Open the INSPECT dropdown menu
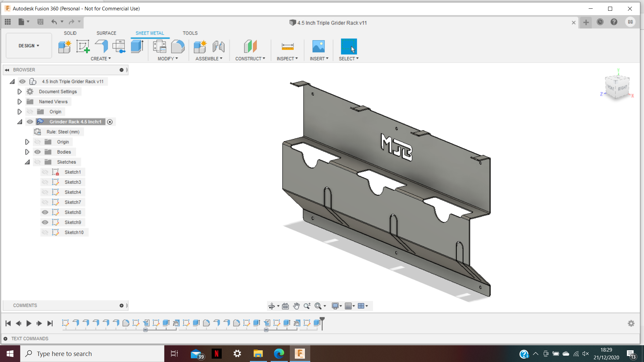 (287, 59)
